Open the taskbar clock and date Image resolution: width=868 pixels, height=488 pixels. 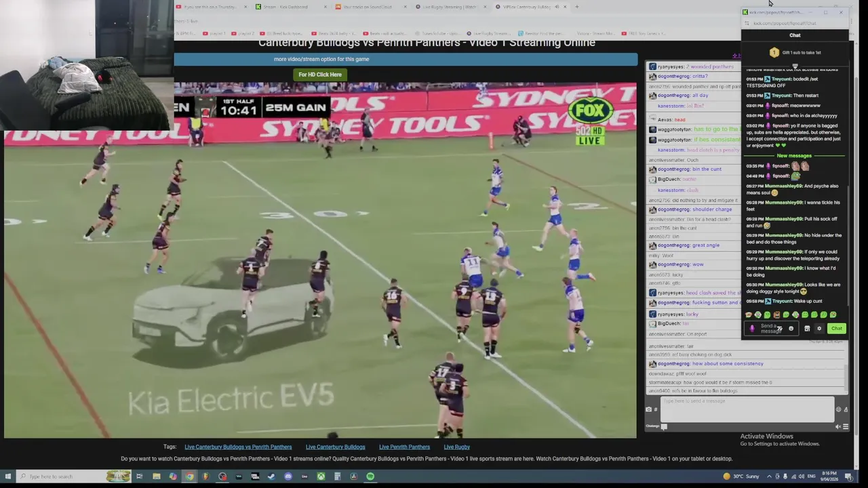click(829, 476)
